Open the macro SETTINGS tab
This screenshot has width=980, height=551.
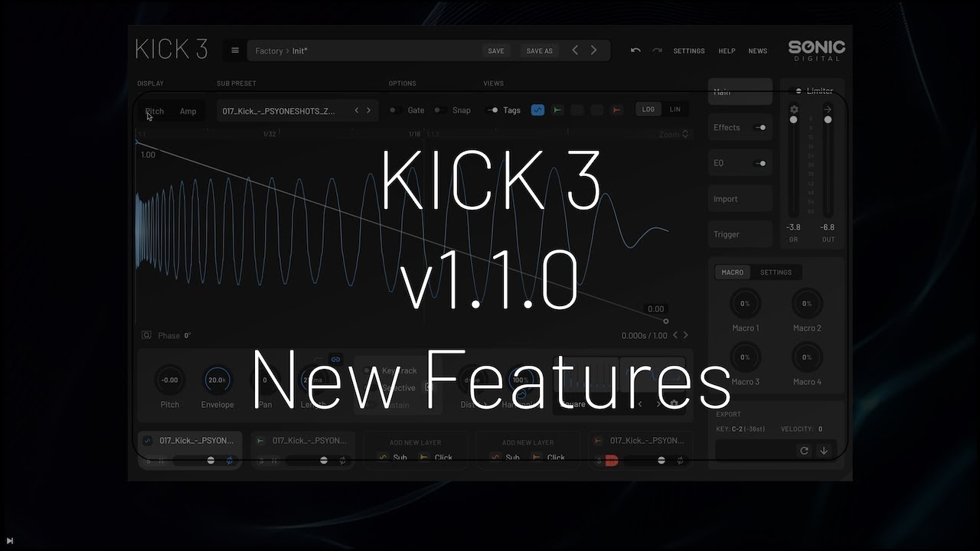click(x=776, y=272)
